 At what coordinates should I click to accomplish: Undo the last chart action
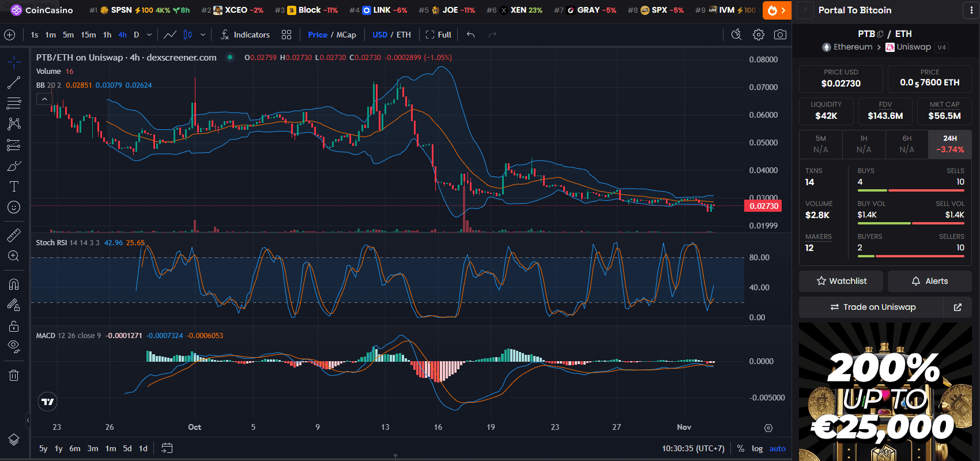[x=471, y=35]
